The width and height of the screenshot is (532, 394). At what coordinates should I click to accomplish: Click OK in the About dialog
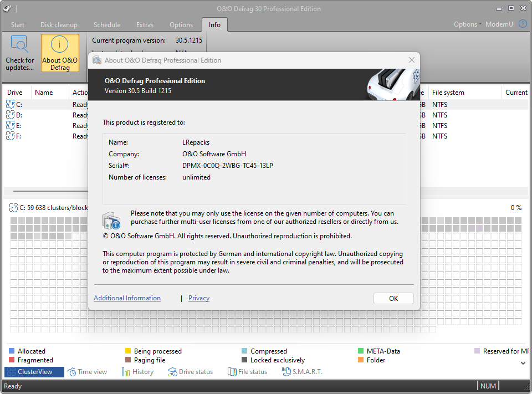pyautogui.click(x=393, y=298)
